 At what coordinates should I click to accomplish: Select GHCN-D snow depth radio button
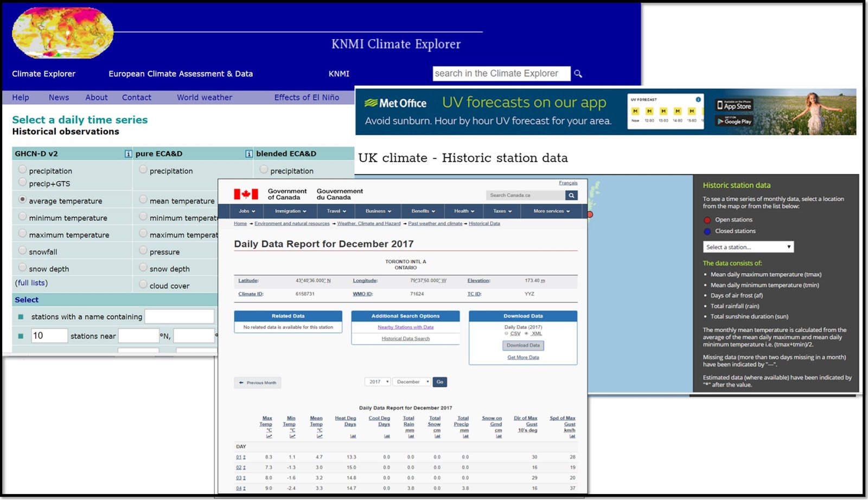coord(22,268)
